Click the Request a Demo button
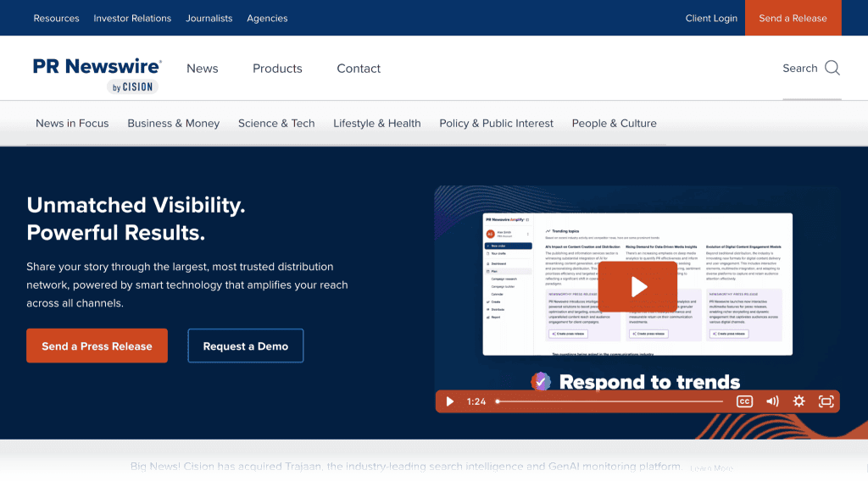 click(x=246, y=346)
